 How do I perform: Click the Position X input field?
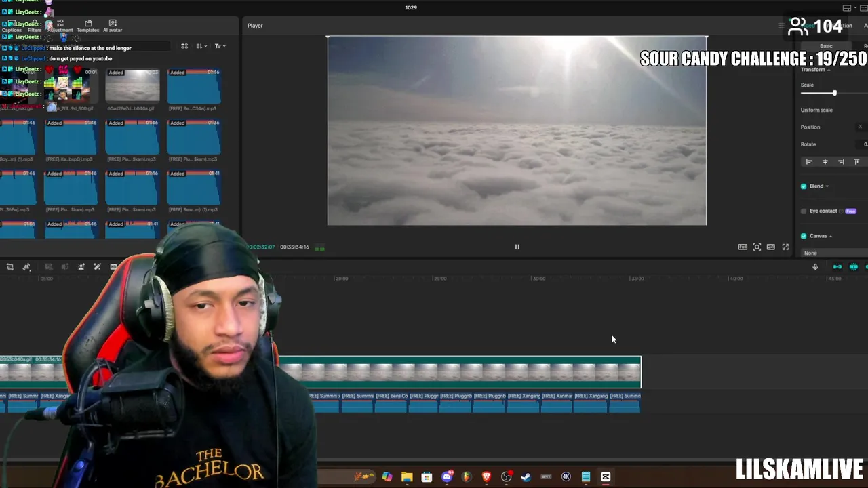tap(861, 127)
